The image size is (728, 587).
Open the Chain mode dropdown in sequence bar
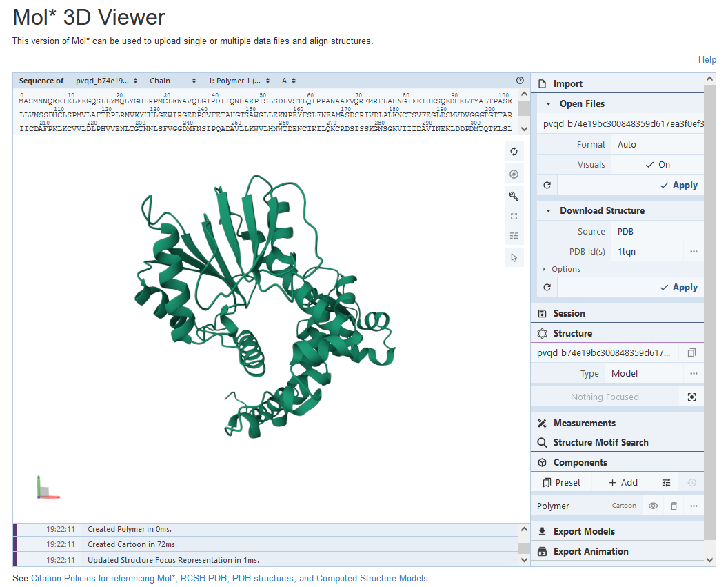[172, 81]
